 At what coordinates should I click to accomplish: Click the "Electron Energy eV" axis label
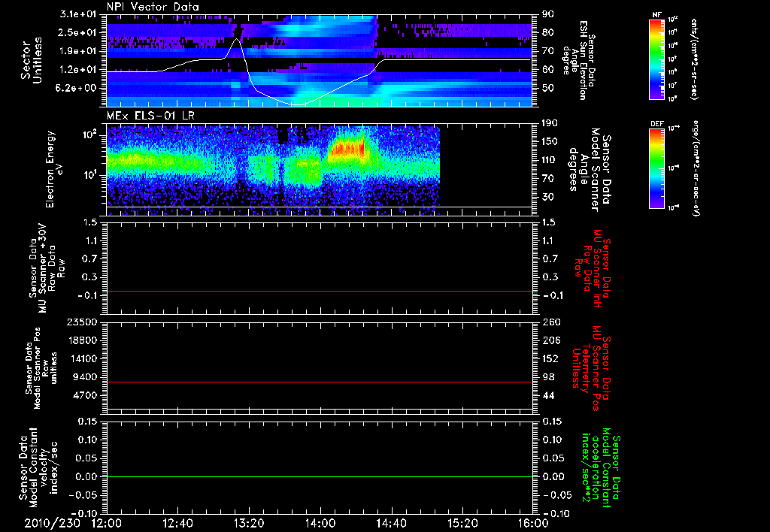[x=56, y=169]
